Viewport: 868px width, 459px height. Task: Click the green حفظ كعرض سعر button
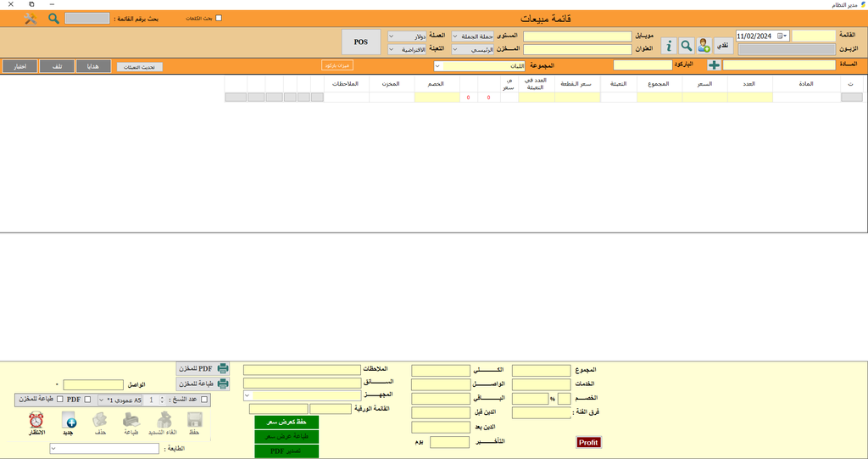click(287, 422)
